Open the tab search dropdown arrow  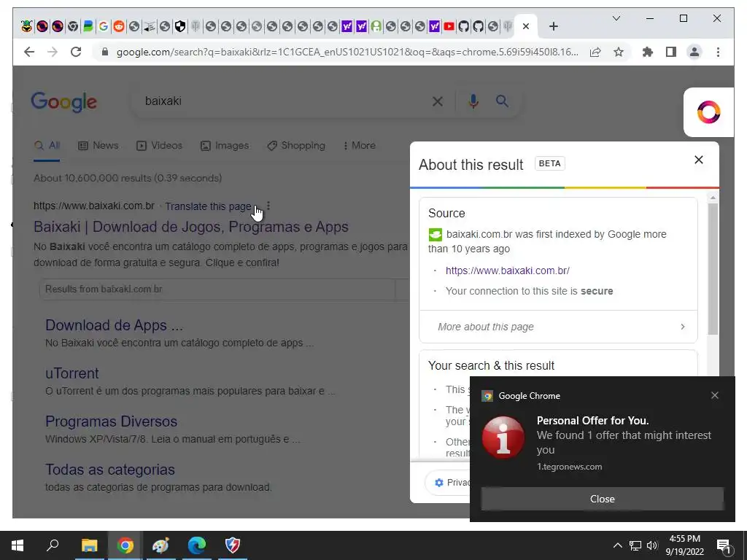(x=616, y=18)
